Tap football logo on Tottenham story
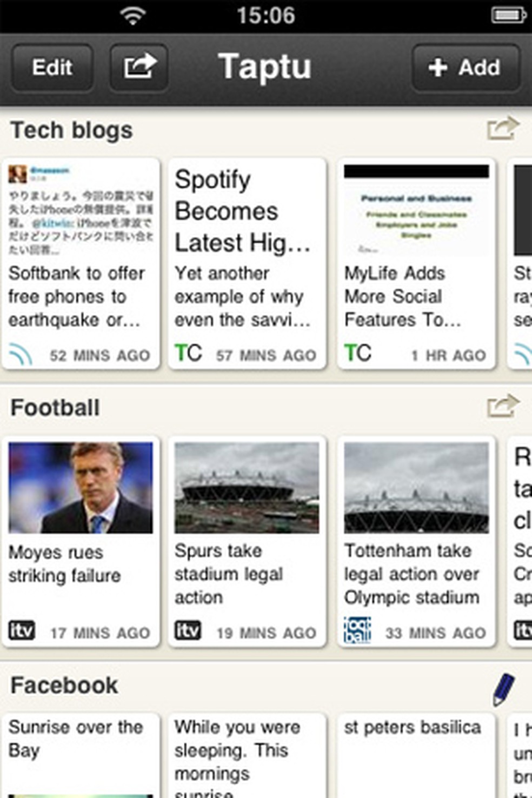 (x=357, y=630)
